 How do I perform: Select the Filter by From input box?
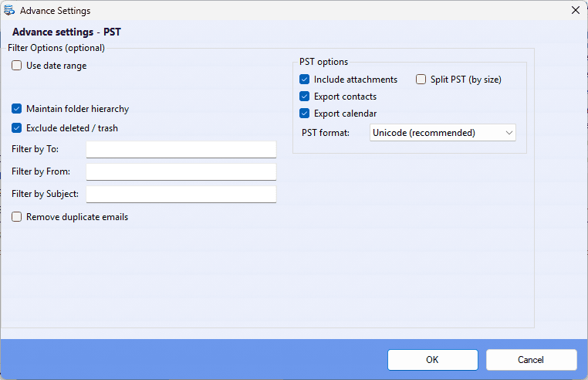pyautogui.click(x=181, y=172)
